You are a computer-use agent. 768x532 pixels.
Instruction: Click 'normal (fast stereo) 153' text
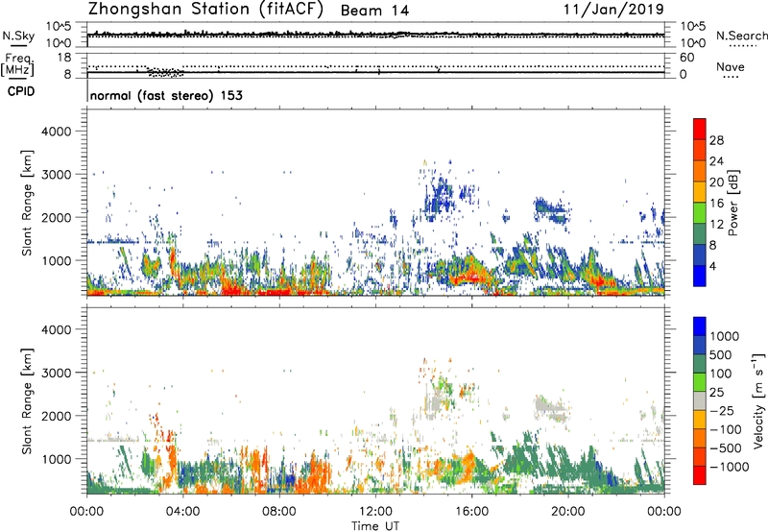166,95
